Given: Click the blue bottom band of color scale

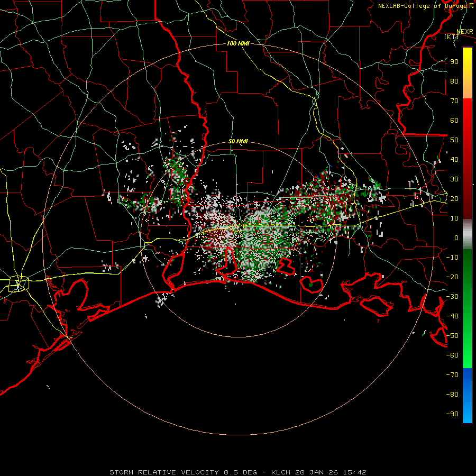Looking at the screenshot, I should [467, 396].
